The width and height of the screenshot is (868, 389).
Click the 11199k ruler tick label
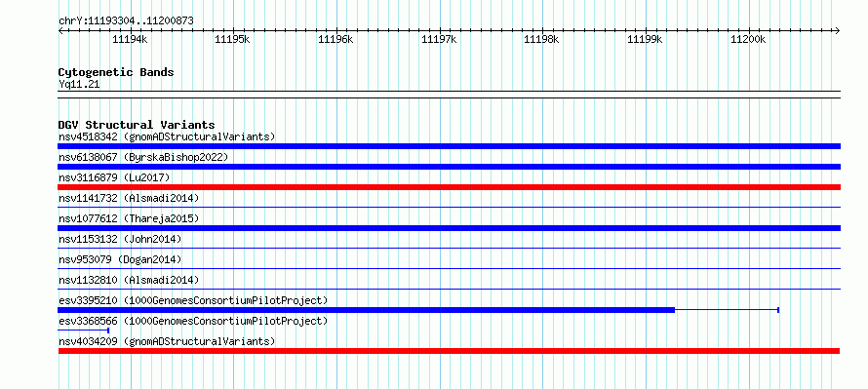[646, 39]
